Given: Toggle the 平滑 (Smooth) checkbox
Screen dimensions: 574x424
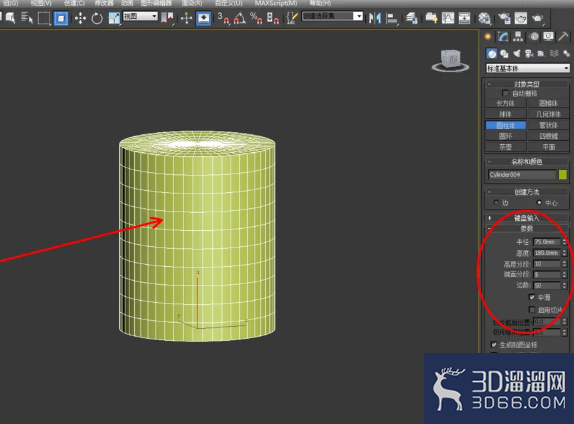Looking at the screenshot, I should coord(532,297).
